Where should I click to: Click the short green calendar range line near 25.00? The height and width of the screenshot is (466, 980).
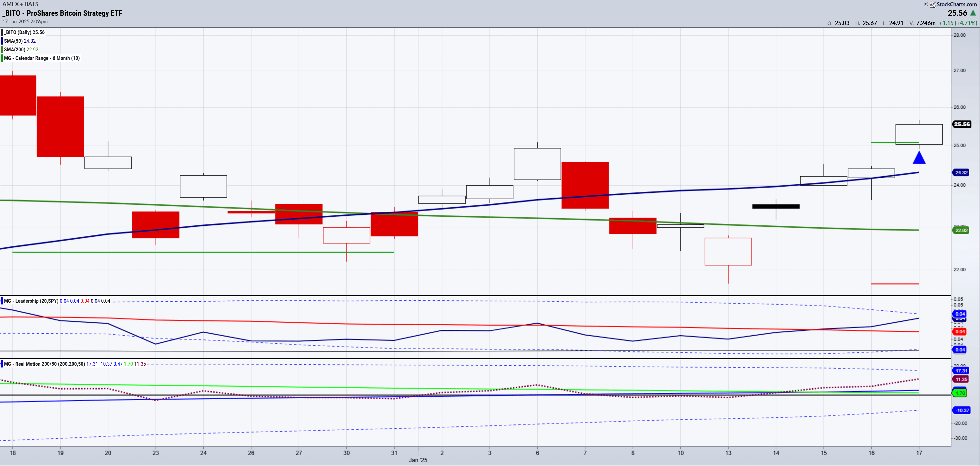point(895,142)
